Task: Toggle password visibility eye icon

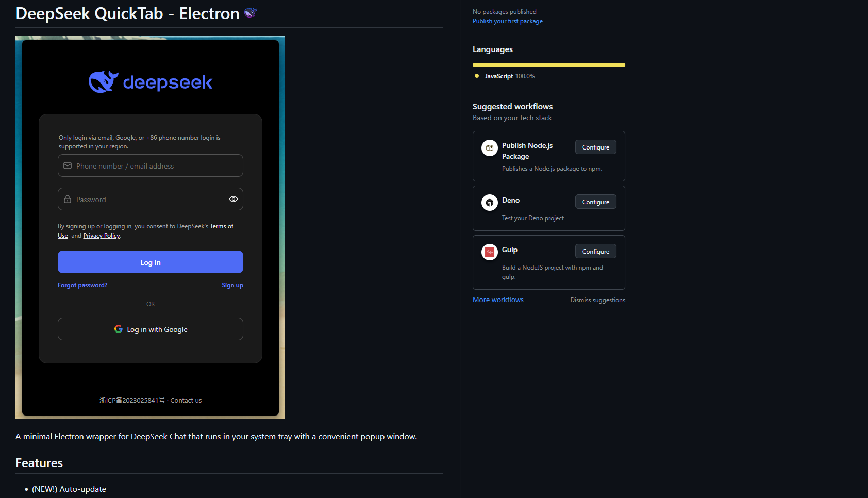Action: click(233, 199)
